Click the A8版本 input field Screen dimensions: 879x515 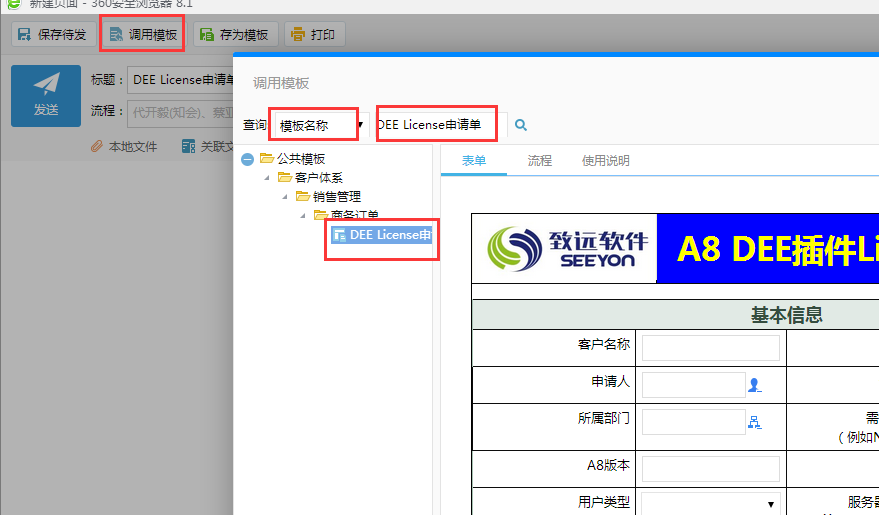click(x=710, y=468)
